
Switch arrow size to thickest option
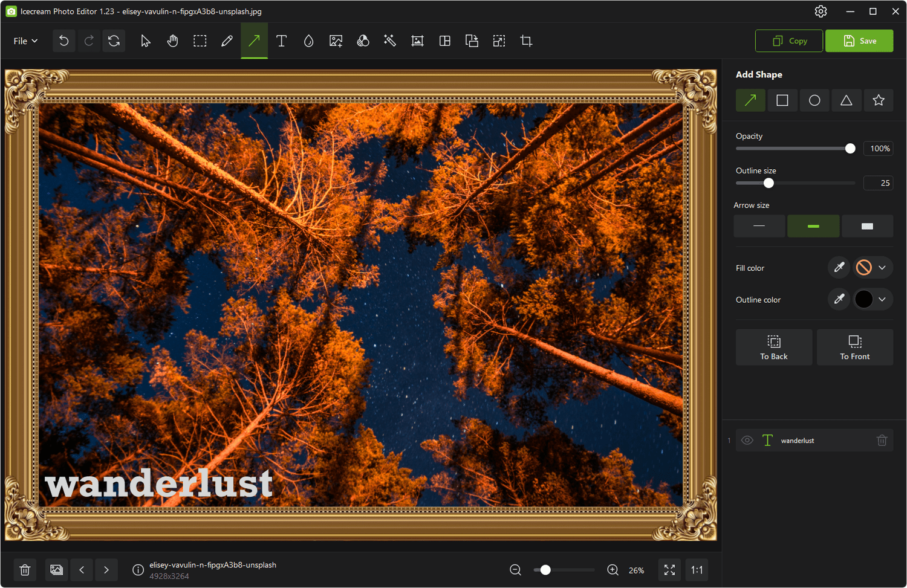click(867, 226)
